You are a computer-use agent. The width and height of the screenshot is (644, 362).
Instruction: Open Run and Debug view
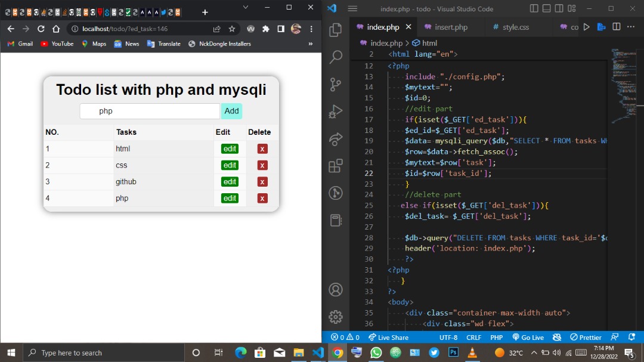335,112
